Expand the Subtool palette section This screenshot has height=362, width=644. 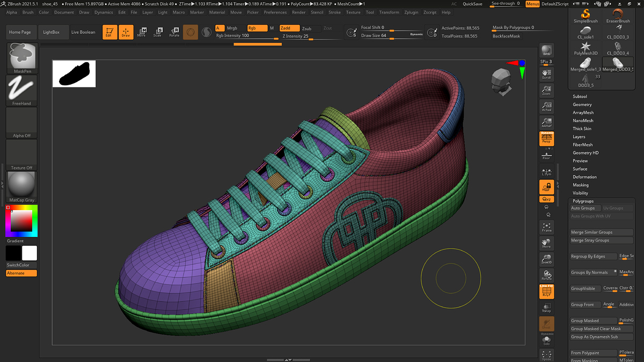pos(580,97)
